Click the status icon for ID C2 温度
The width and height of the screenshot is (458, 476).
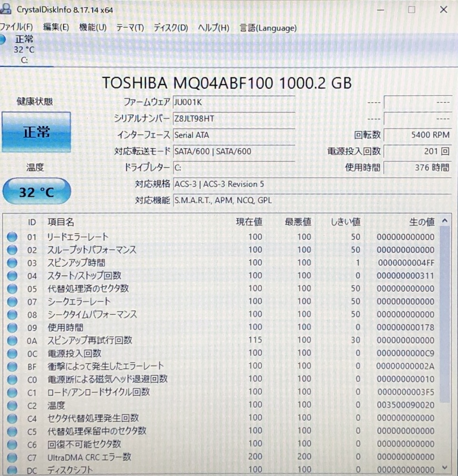click(12, 405)
